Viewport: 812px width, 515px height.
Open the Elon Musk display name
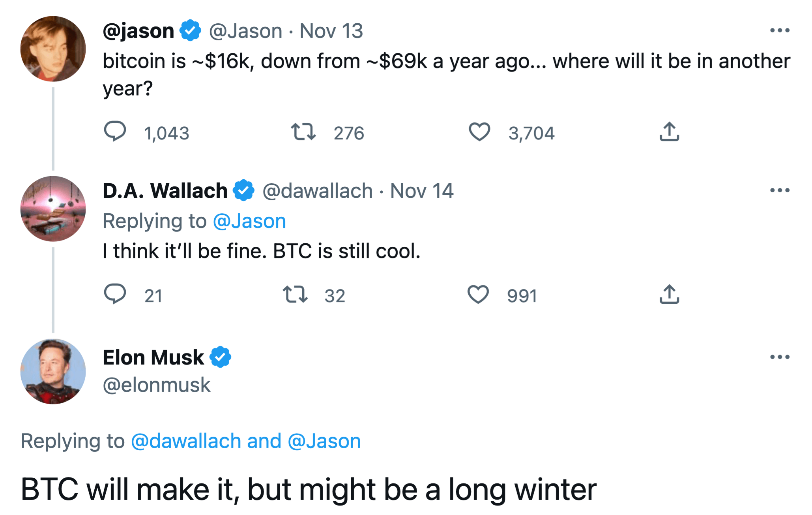pos(153,357)
